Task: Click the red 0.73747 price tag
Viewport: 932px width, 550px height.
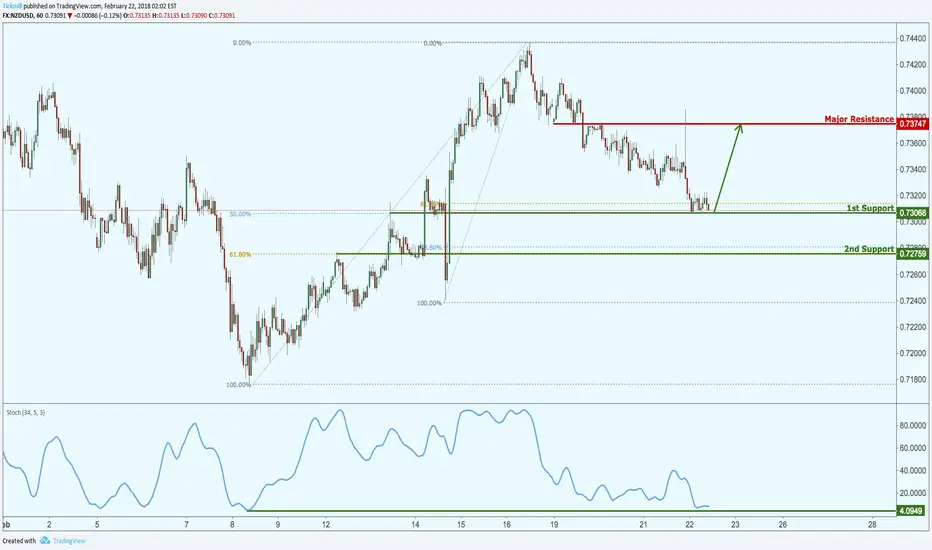Action: click(912, 124)
